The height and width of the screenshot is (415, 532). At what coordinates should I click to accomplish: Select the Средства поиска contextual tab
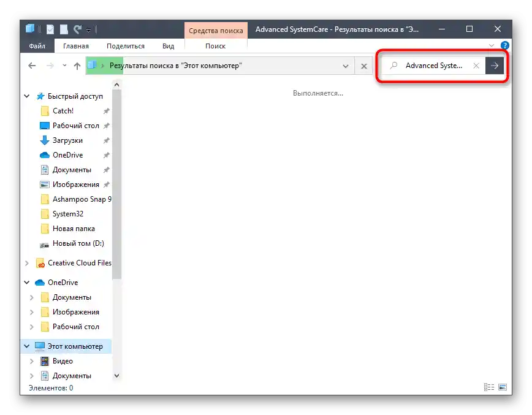[216, 30]
